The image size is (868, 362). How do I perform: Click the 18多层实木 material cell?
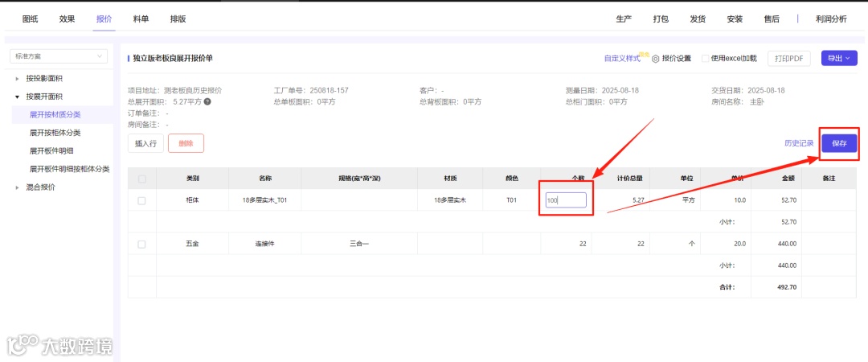[450, 200]
